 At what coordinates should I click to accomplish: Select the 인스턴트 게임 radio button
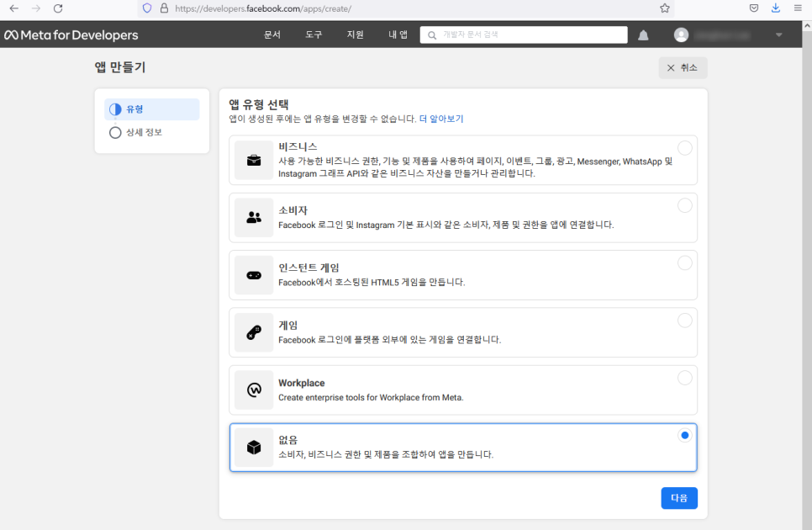684,263
